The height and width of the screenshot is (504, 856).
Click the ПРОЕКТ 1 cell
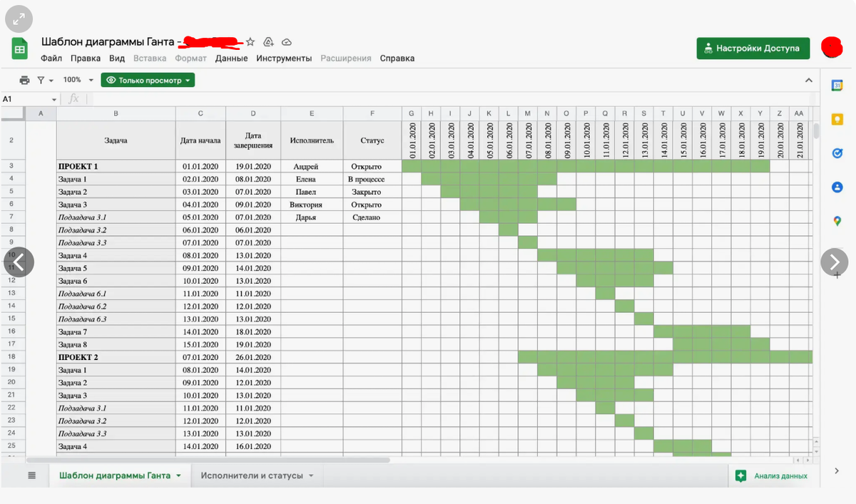pos(116,166)
